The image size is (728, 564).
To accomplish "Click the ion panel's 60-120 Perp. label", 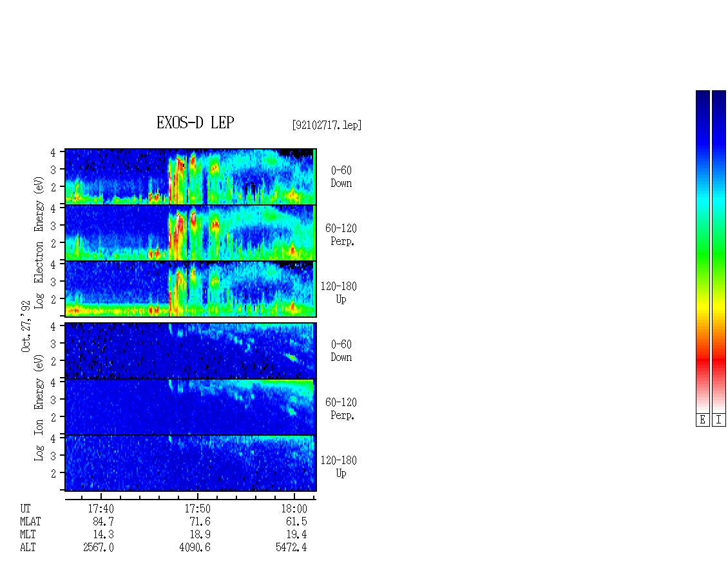I will (341, 409).
